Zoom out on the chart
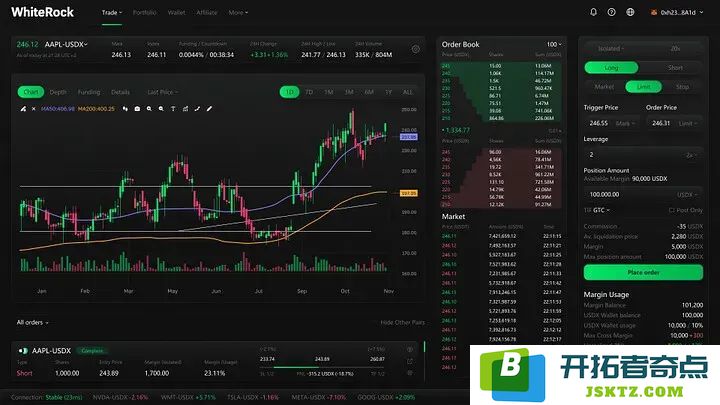This screenshot has width=720, height=405. [161, 109]
